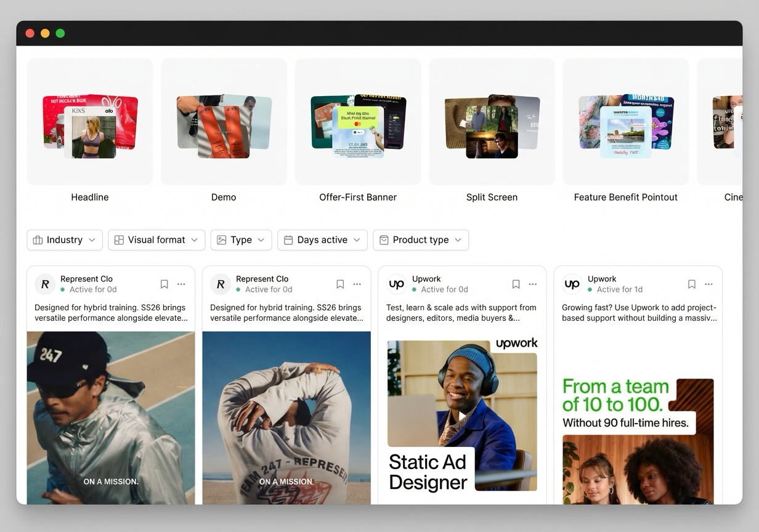
Task: Click the shopping bag icon in the Product type filter
Action: pos(384,240)
